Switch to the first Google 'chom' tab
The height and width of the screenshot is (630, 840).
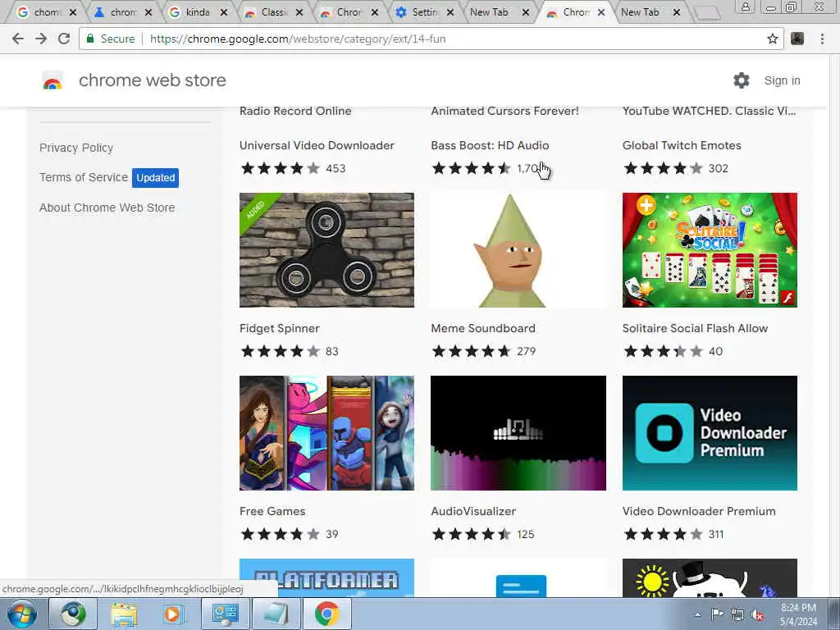[46, 11]
